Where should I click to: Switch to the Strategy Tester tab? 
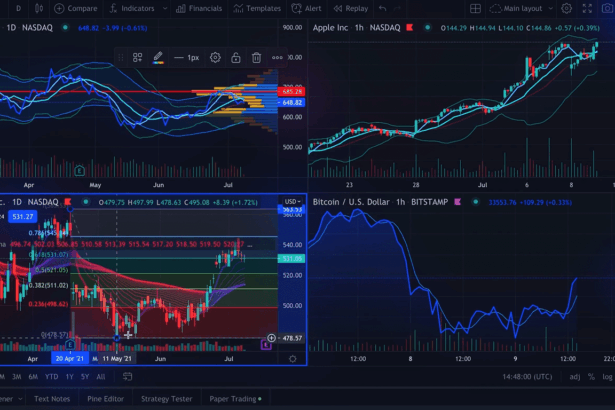(x=167, y=399)
